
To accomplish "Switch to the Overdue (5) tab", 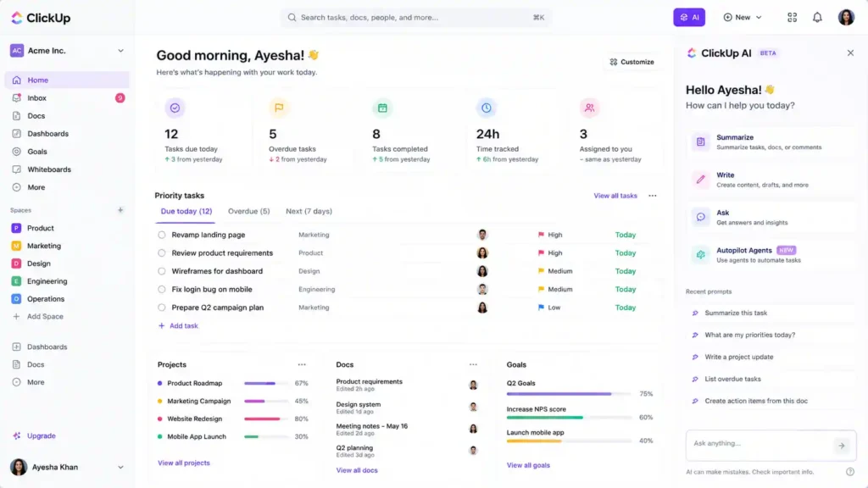I will tap(248, 211).
